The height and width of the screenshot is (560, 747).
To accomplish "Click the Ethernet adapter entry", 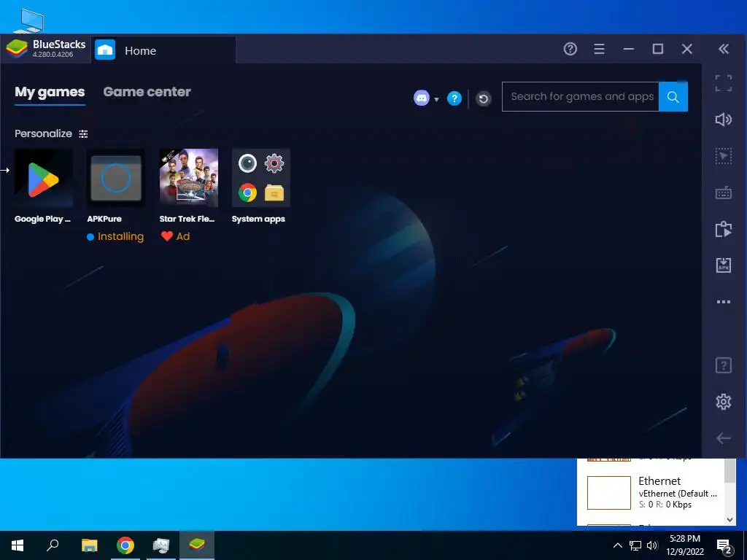I will 651,493.
